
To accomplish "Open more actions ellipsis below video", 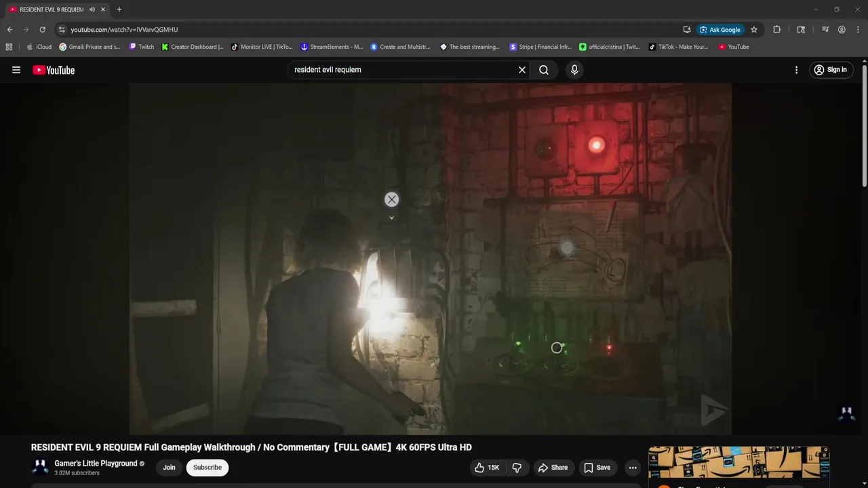I will coord(633,468).
